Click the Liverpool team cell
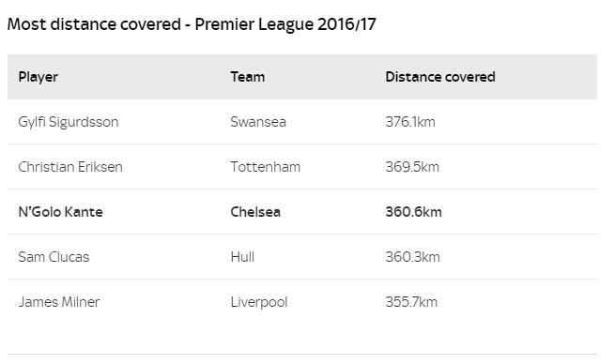This screenshot has width=615, height=364. [259, 302]
